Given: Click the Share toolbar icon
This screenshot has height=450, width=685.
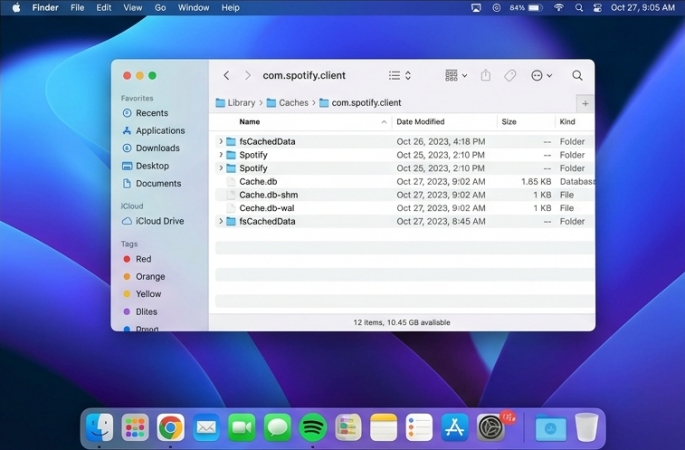Looking at the screenshot, I should [485, 76].
